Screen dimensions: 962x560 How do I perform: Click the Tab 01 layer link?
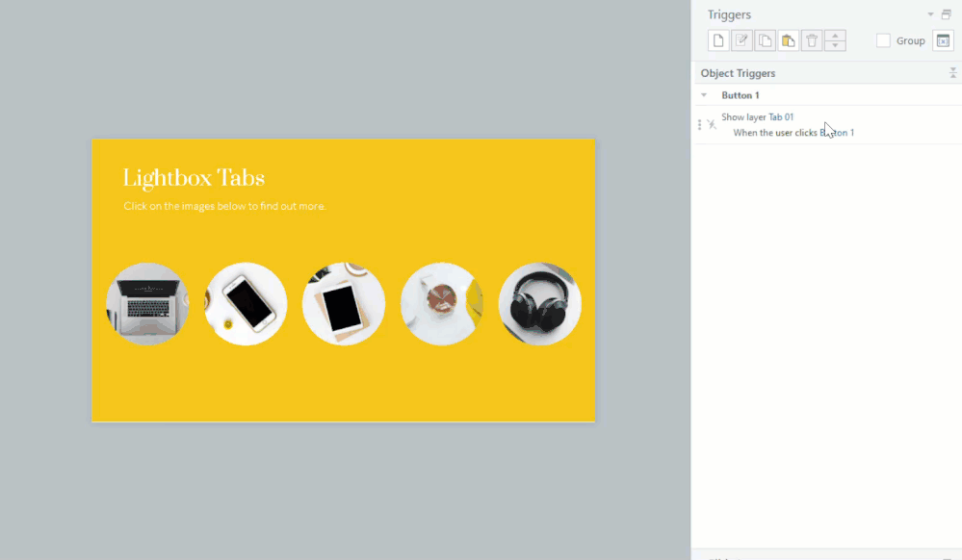click(x=781, y=116)
